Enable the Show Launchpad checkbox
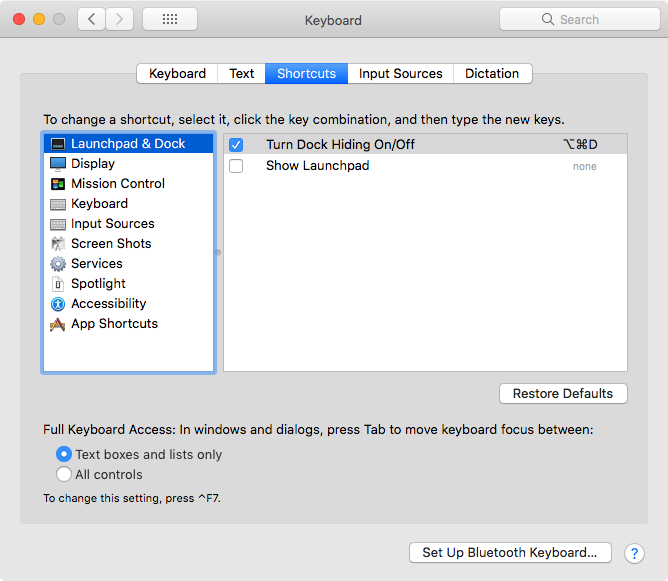The width and height of the screenshot is (668, 581). pyautogui.click(x=236, y=166)
